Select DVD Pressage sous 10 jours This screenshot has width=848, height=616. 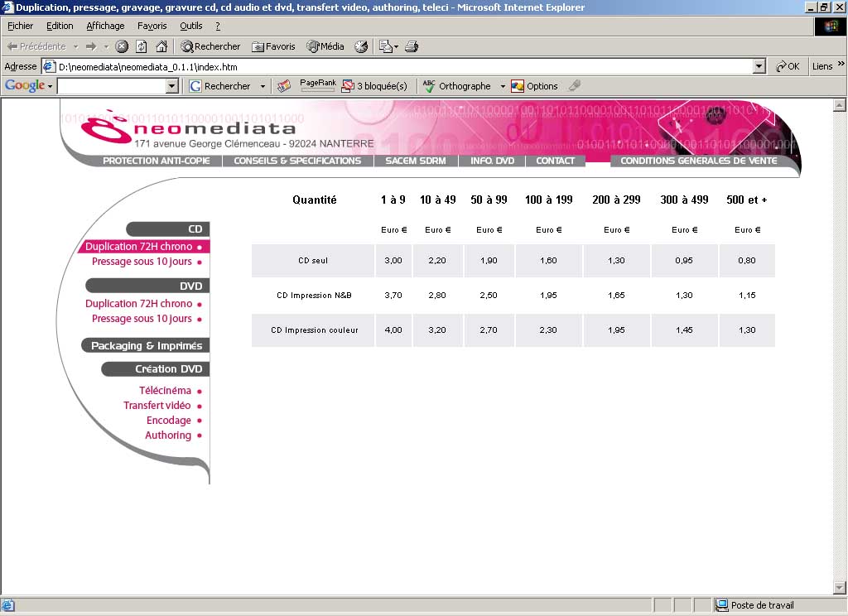[x=147, y=319]
